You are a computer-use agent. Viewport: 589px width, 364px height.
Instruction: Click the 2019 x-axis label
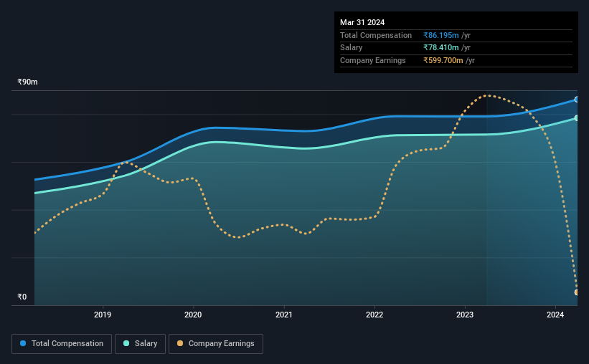click(103, 315)
